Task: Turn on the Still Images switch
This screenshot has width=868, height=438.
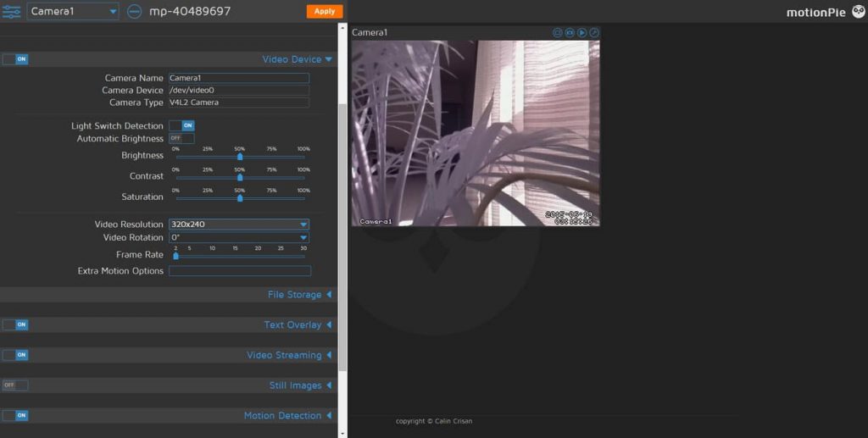Action: [x=15, y=385]
